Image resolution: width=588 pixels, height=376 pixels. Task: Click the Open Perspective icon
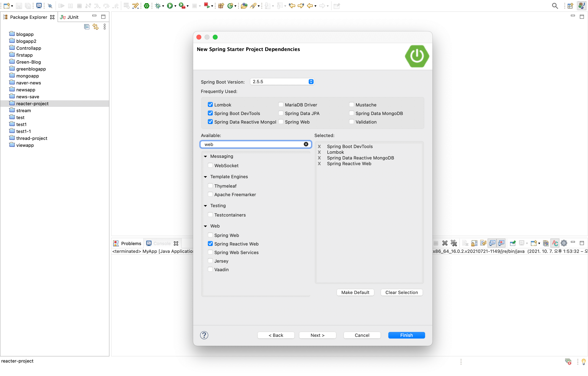[x=570, y=6]
